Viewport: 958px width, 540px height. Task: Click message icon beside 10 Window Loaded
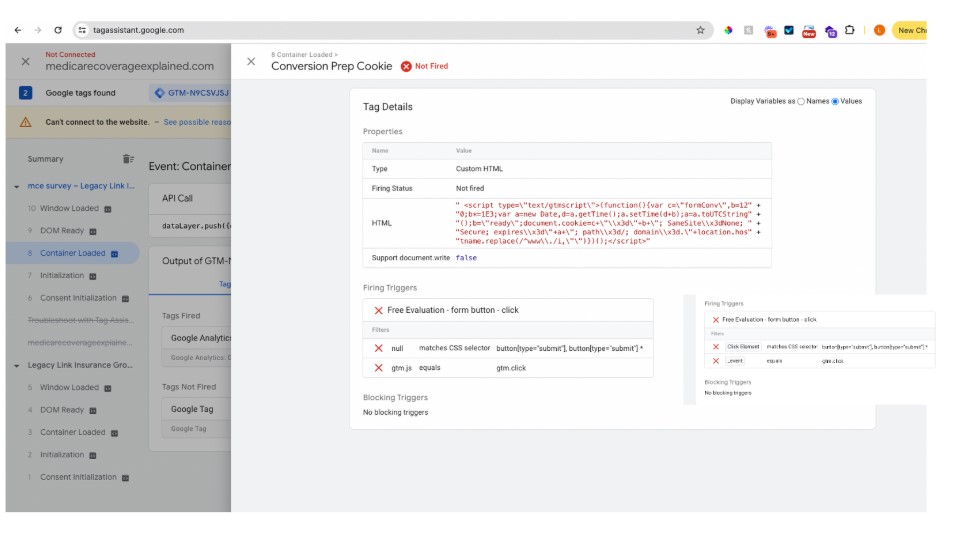click(108, 209)
